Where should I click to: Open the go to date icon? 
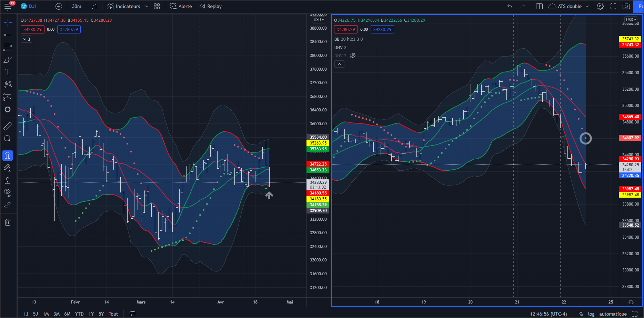pyautogui.click(x=132, y=314)
